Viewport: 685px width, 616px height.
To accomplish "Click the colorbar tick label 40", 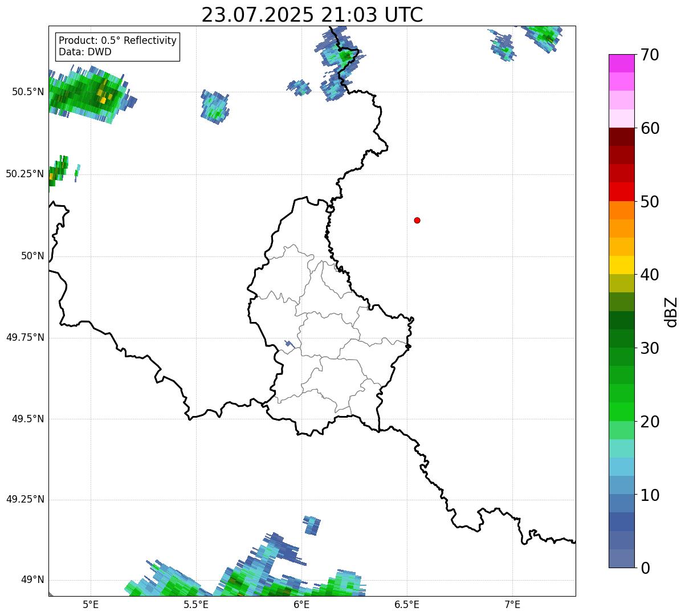I will coord(650,275).
